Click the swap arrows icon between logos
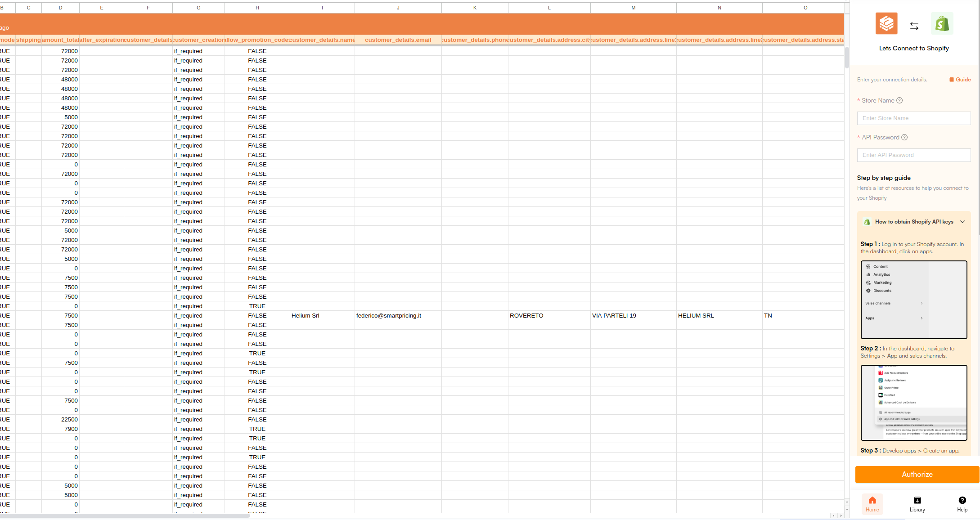This screenshot has height=520, width=980. [x=914, y=26]
